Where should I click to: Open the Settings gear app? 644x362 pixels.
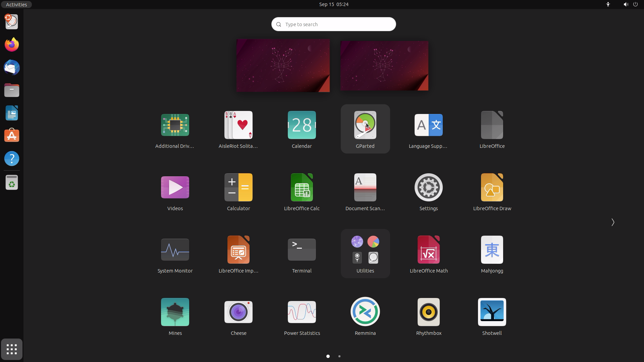[x=428, y=191]
